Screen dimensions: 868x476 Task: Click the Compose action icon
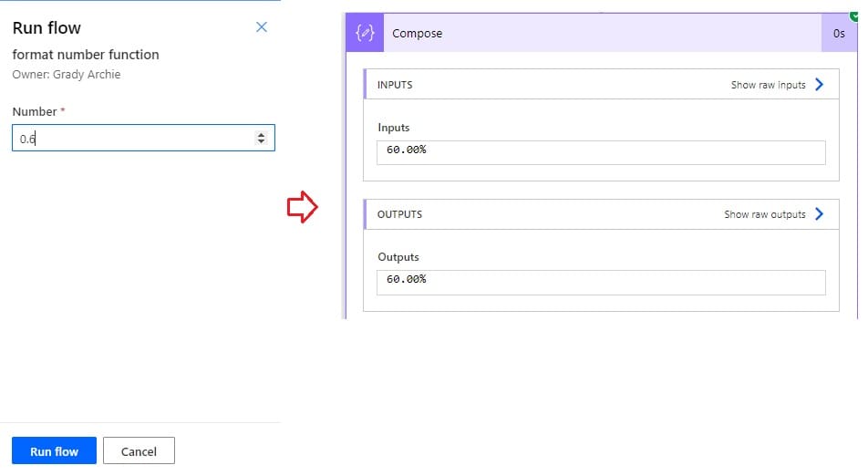365,33
